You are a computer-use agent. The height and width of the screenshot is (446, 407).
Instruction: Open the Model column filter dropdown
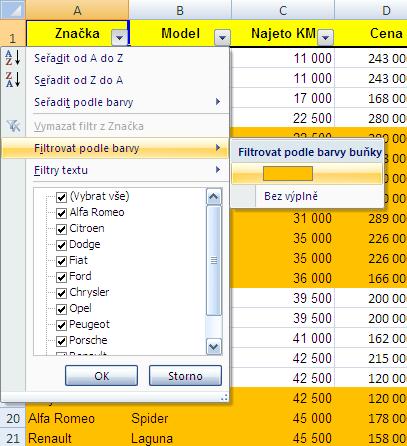pos(222,37)
